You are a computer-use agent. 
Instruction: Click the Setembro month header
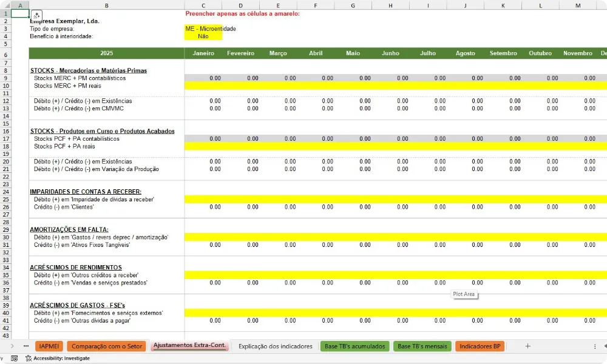pyautogui.click(x=503, y=53)
